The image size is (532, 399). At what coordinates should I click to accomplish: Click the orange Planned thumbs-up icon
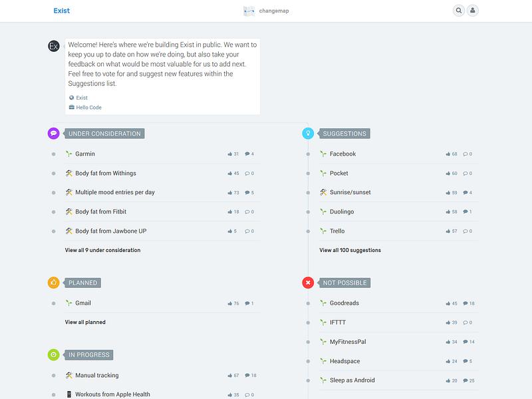54,283
